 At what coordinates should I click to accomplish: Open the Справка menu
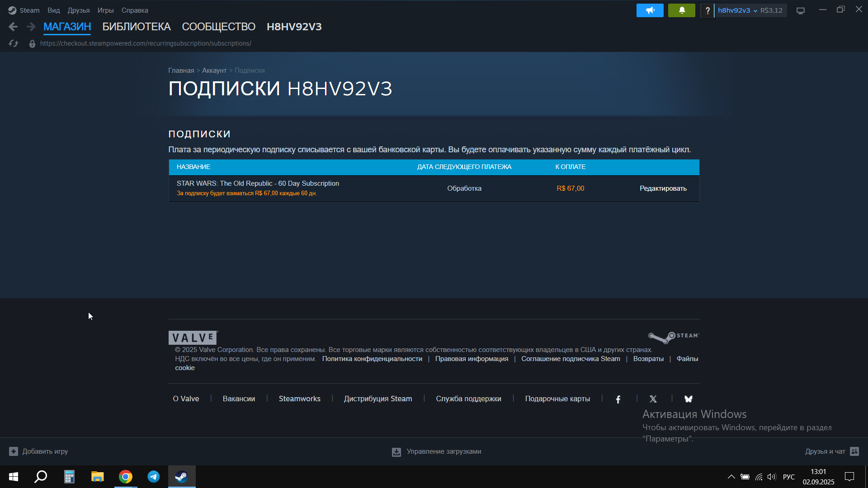(135, 10)
